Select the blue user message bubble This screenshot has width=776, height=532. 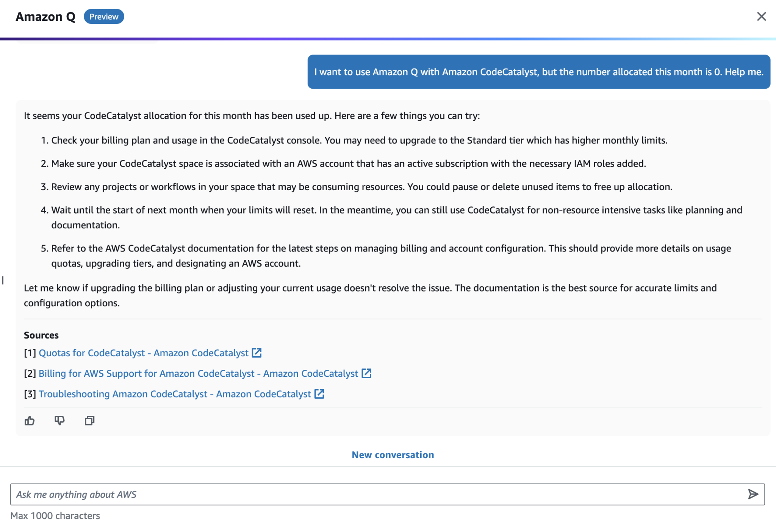(x=538, y=72)
